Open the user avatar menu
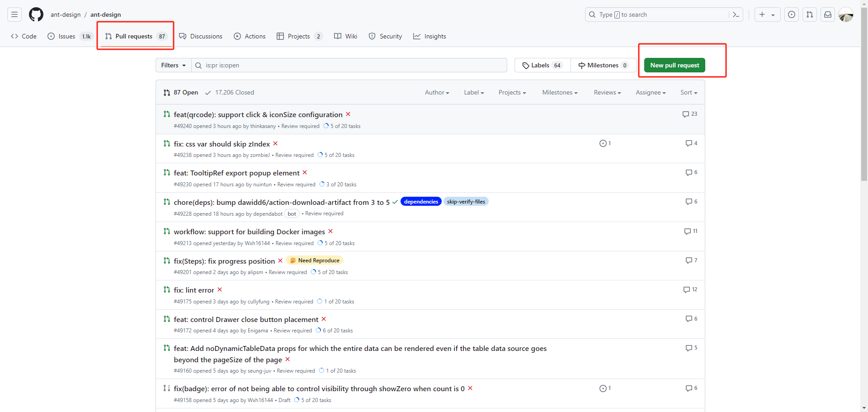This screenshot has width=868, height=412. (846, 14)
